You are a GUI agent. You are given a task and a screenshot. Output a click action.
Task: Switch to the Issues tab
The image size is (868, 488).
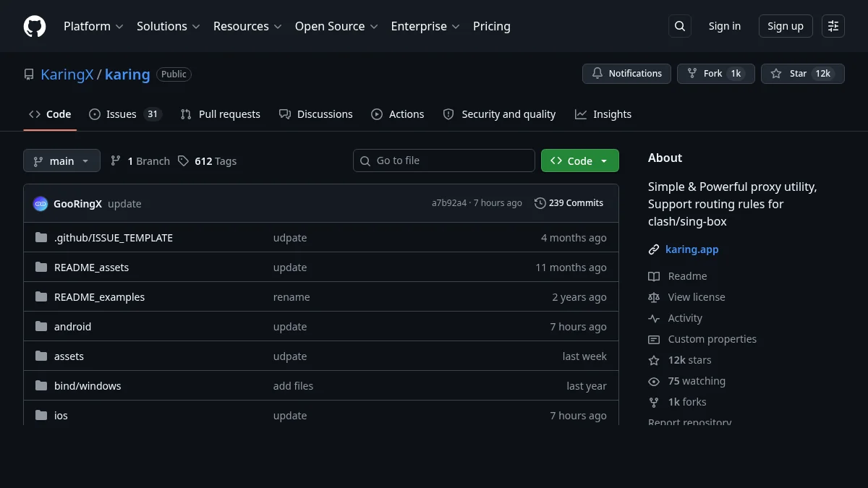click(x=125, y=114)
